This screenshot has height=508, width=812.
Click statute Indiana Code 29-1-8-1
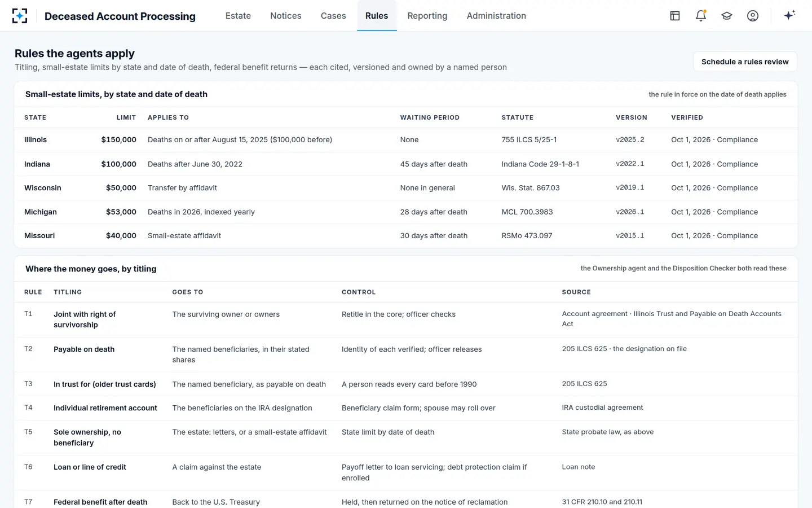(540, 164)
